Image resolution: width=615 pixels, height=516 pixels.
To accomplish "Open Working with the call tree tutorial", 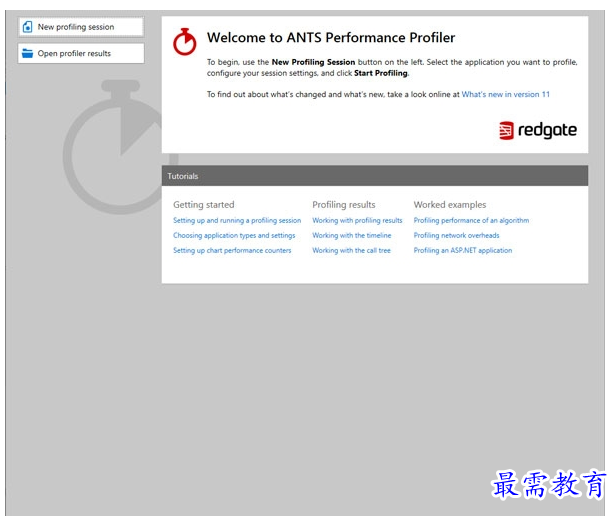I will click(x=351, y=250).
